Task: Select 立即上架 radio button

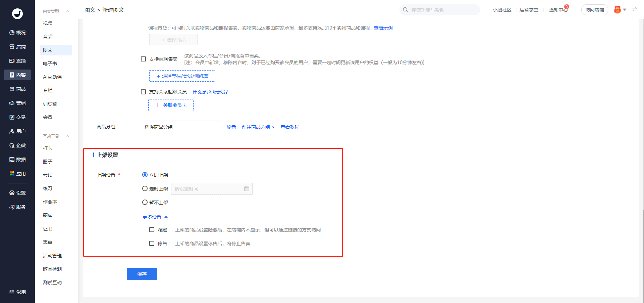Action: click(145, 175)
